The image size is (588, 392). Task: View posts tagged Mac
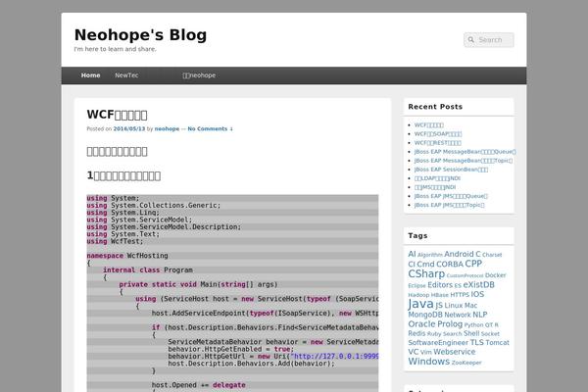(x=470, y=306)
